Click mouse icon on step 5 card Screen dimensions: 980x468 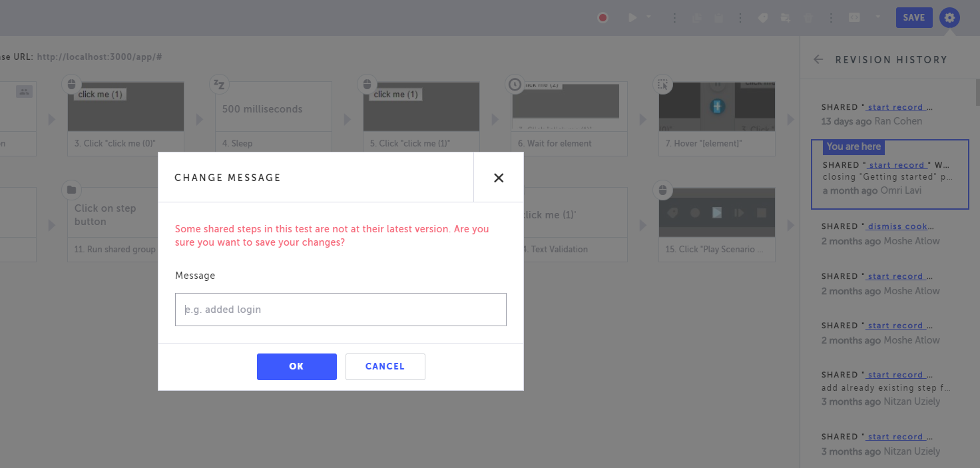click(366, 84)
